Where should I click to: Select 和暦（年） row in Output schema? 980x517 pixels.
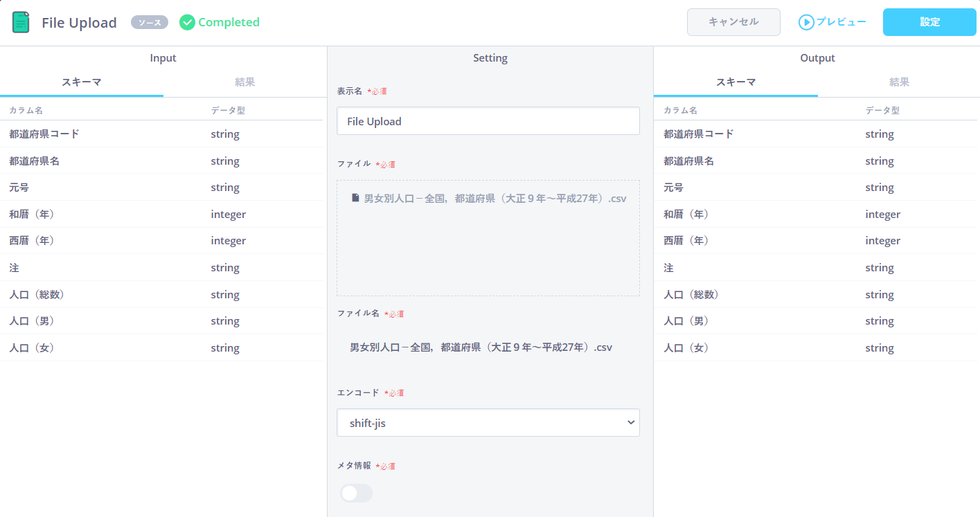816,215
